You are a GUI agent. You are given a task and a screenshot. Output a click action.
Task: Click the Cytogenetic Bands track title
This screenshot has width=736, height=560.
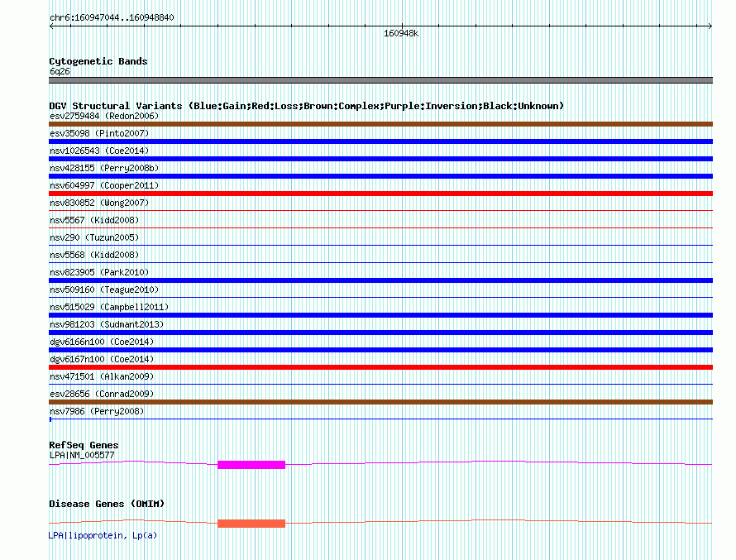coord(98,61)
